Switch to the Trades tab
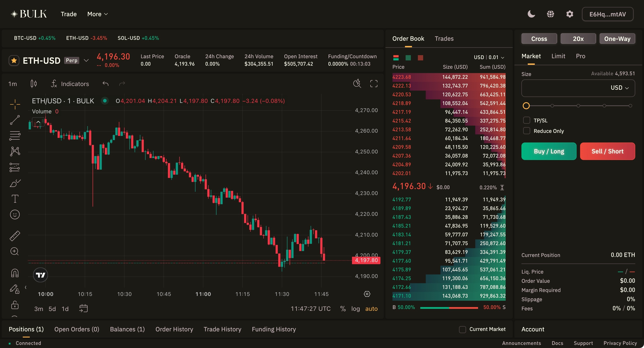644x348 pixels. tap(444, 39)
